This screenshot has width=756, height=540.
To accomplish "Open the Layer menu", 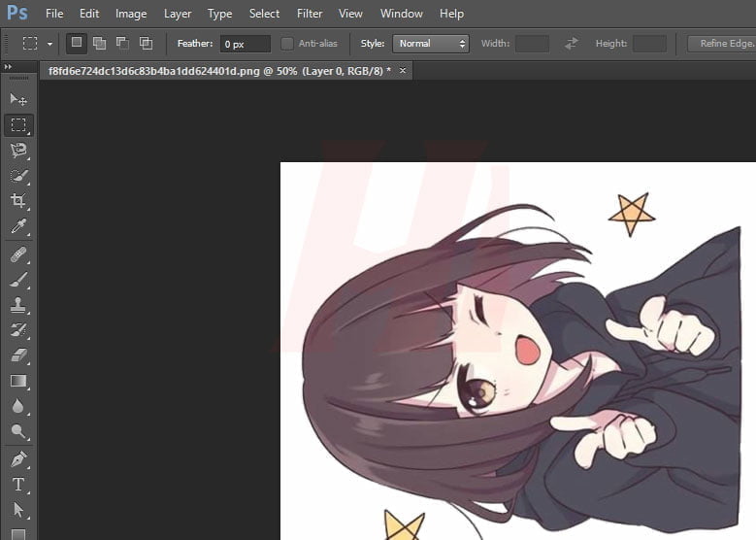I will click(177, 14).
